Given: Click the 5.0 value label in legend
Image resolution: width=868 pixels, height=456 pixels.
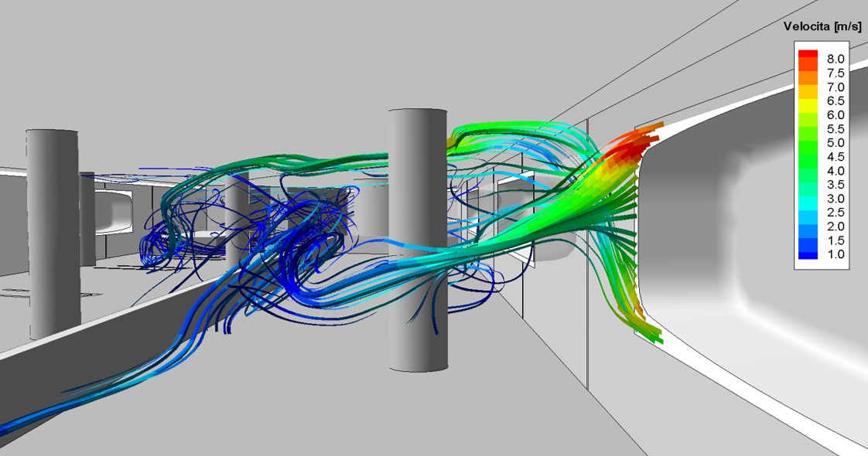Looking at the screenshot, I should coord(836,142).
